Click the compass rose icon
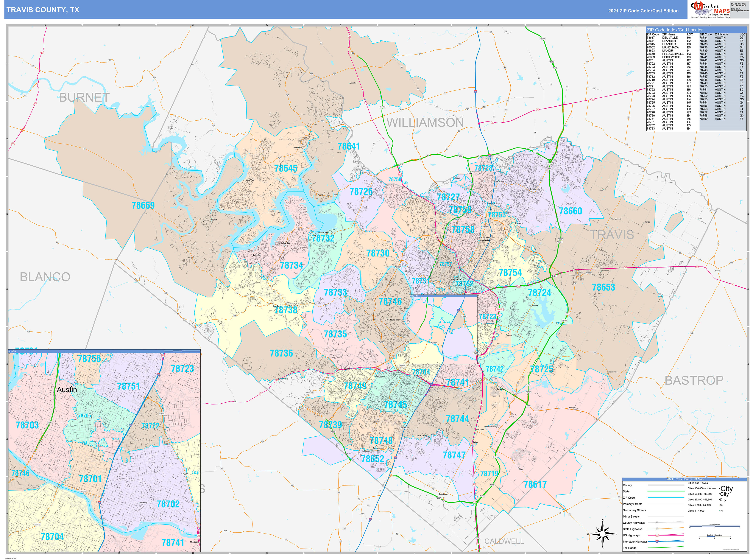Viewport: 753px width, 560px height. (x=602, y=534)
